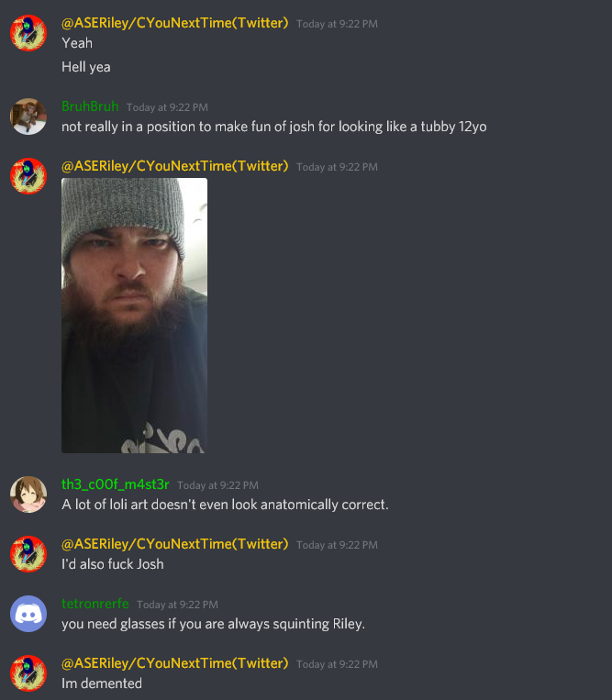Click the avatar beside "I'd also" message
Image resolution: width=612 pixels, height=700 pixels.
pyautogui.click(x=28, y=554)
